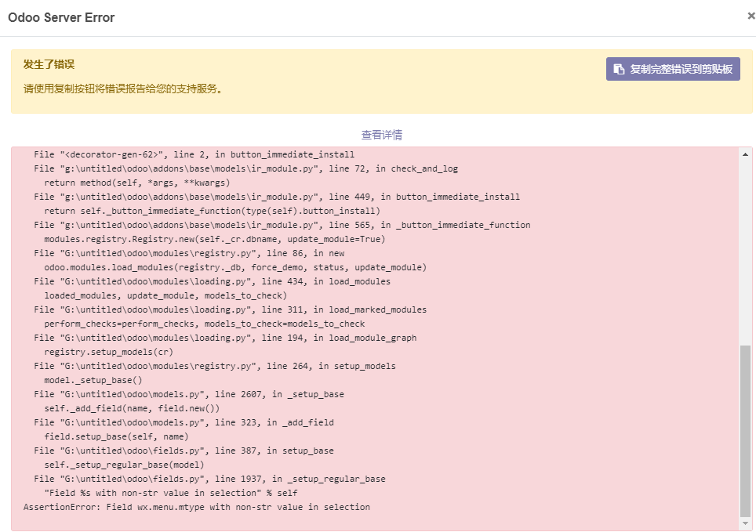Screen dimensions: 756x532
Task: Click the "Field %s with non-str value" line
Action: click(x=171, y=493)
